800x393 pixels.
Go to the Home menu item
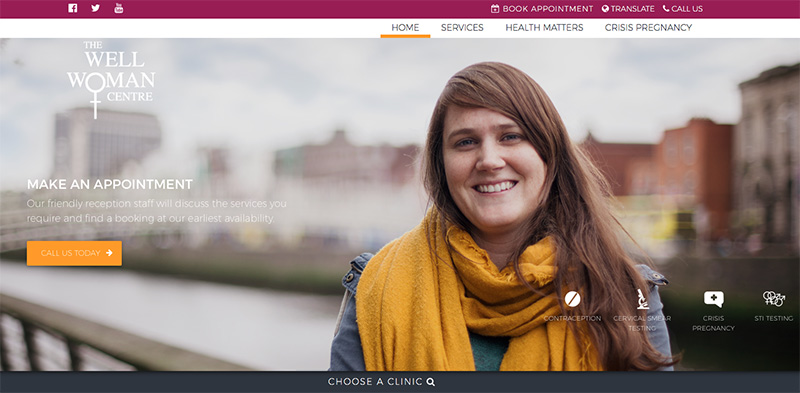coord(405,28)
